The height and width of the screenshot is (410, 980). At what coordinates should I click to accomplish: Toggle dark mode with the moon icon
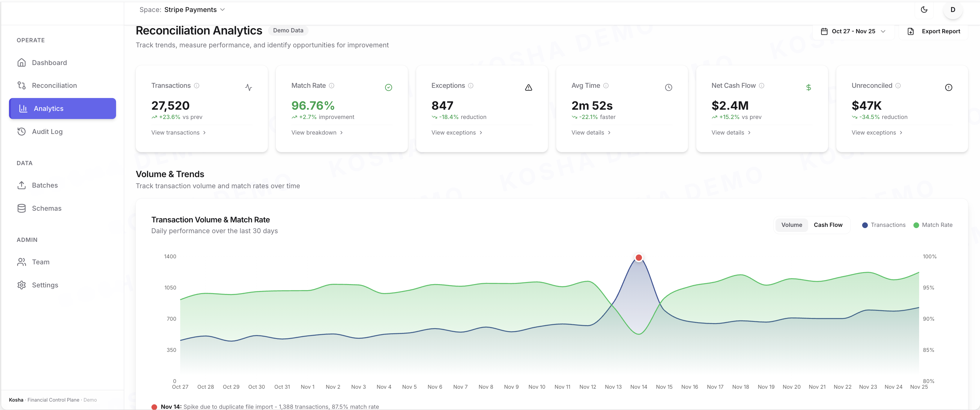point(924,10)
